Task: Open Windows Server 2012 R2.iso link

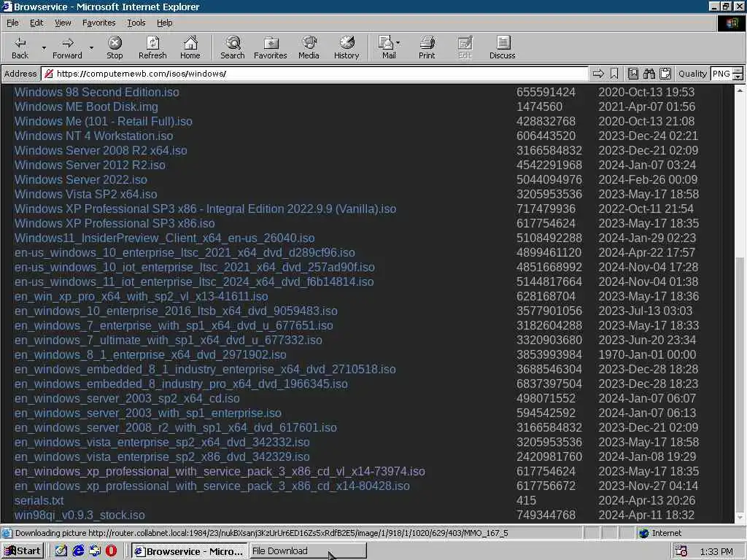Action: pyautogui.click(x=90, y=166)
